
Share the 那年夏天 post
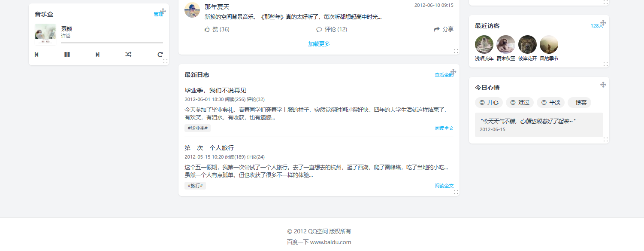point(444,29)
